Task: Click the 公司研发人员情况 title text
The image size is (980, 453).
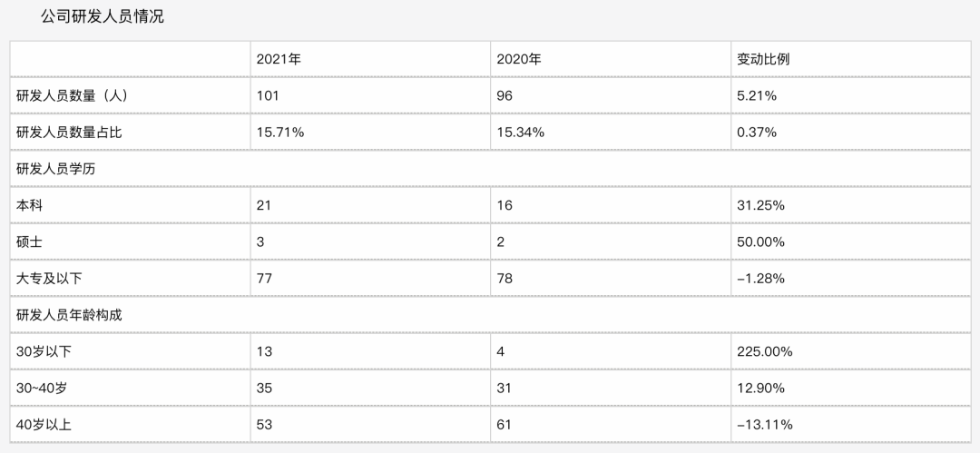Action: point(103,16)
